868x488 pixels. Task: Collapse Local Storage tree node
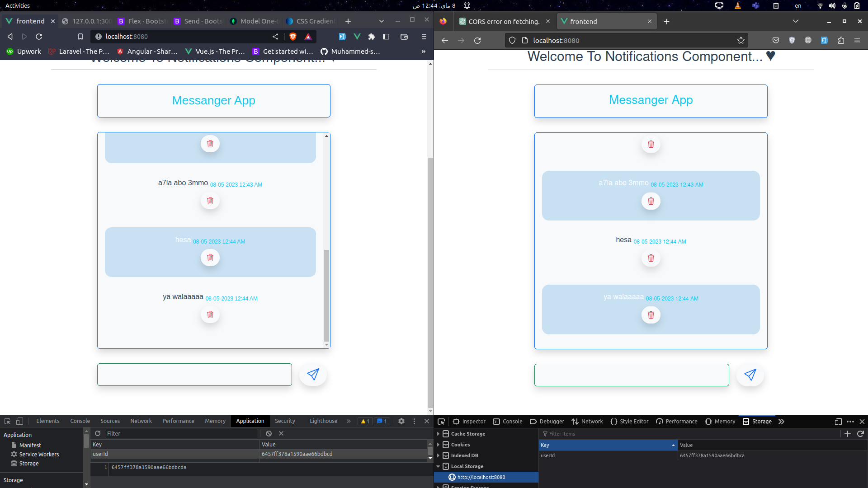(x=438, y=466)
